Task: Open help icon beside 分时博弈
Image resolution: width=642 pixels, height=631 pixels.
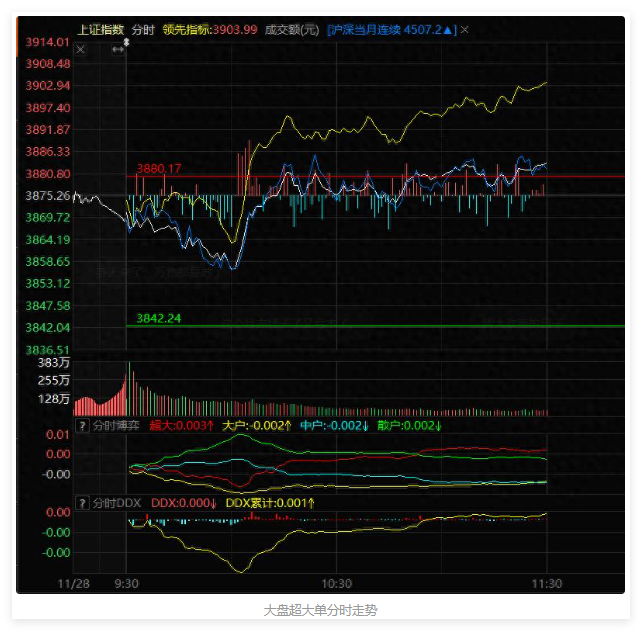Action: tap(82, 426)
